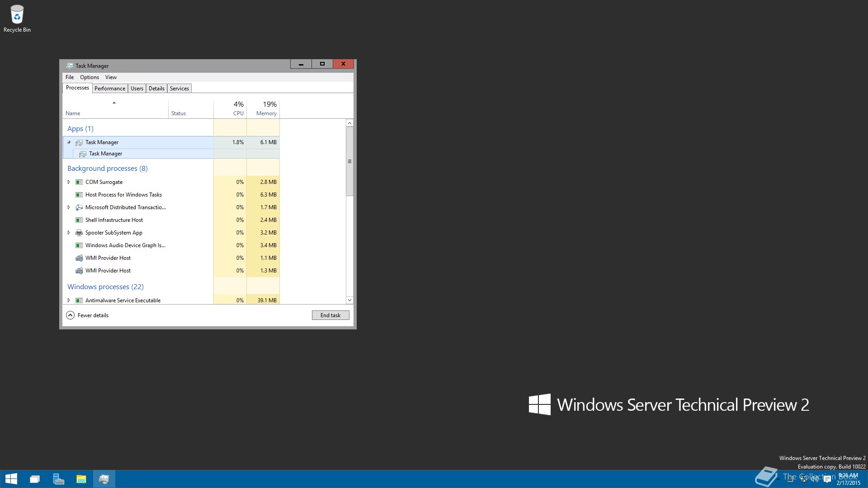Expand Microsoft Distributed Transaction process
The height and width of the screenshot is (488, 868).
(x=69, y=207)
